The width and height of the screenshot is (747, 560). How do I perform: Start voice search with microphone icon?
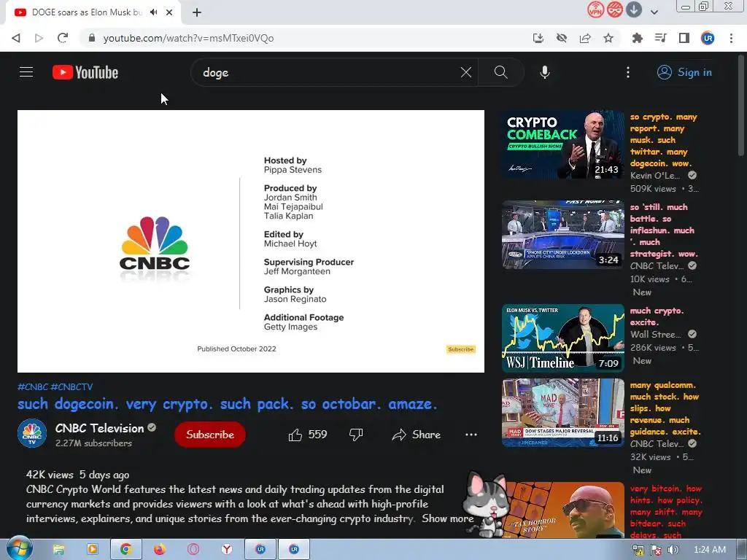544,72
